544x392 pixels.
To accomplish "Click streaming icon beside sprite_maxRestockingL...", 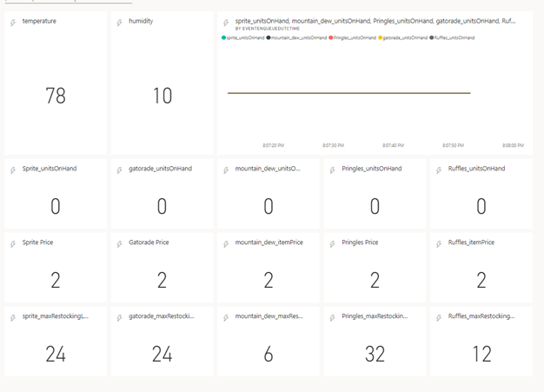I will (x=13, y=318).
